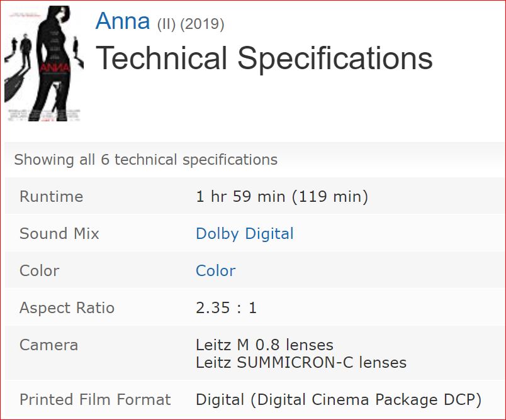Select the Printed Film Format row label
The image size is (506, 420).
coord(95,399)
